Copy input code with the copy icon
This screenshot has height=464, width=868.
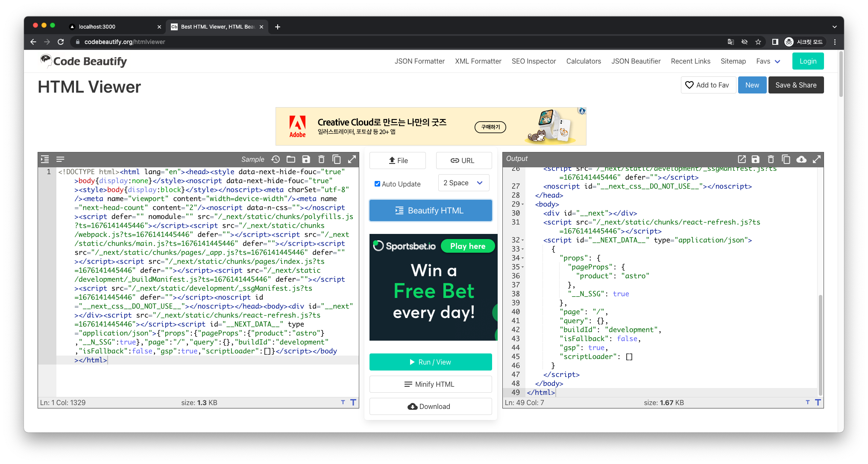337,159
